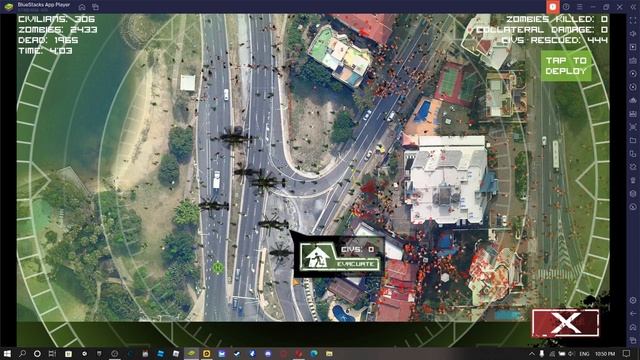This screenshot has width=640, height=360.
Task: Open Task View on the taskbar
Action: (x=52, y=353)
